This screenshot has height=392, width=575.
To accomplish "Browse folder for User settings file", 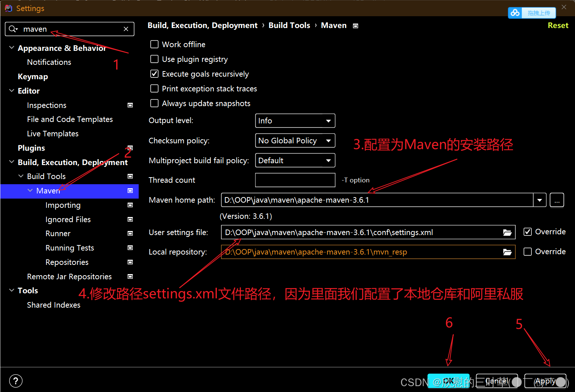I will click(x=508, y=232).
